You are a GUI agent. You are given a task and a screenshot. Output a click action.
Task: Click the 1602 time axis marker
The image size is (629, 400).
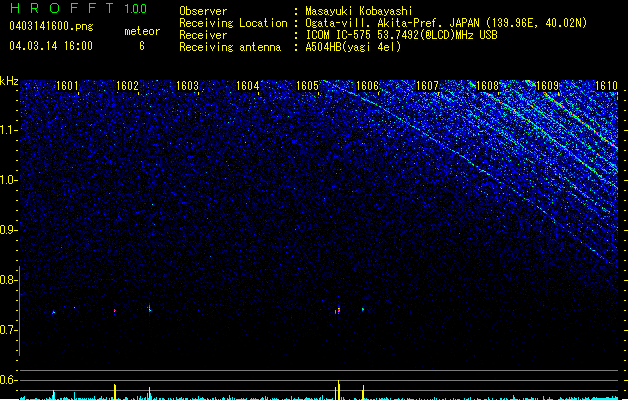coord(127,86)
